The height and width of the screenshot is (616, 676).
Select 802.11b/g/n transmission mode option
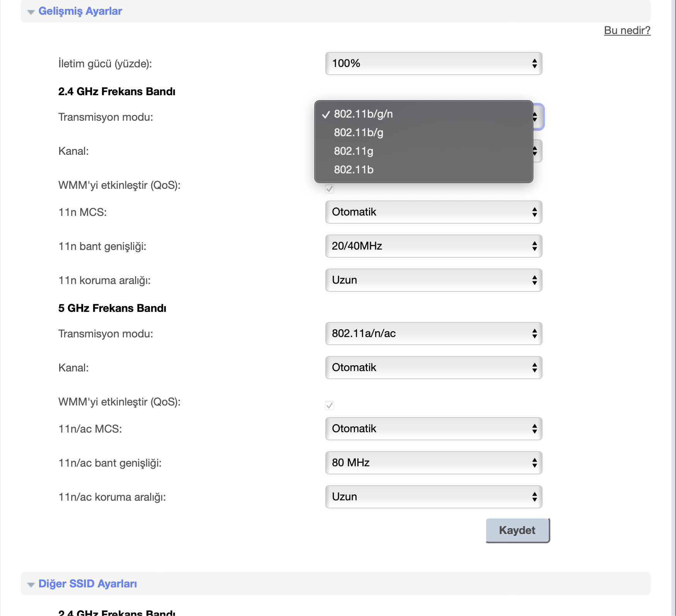(364, 114)
